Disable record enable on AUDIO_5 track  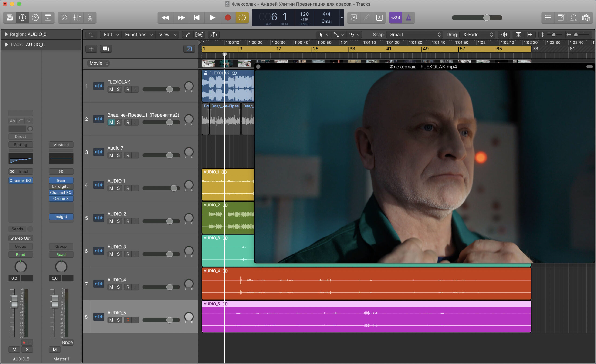[128, 320]
